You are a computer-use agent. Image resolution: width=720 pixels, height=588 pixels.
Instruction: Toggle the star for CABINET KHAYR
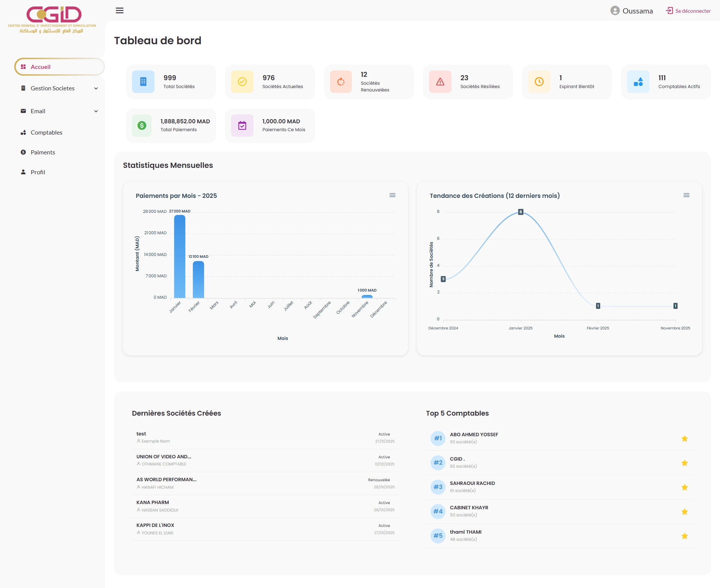[685, 511]
